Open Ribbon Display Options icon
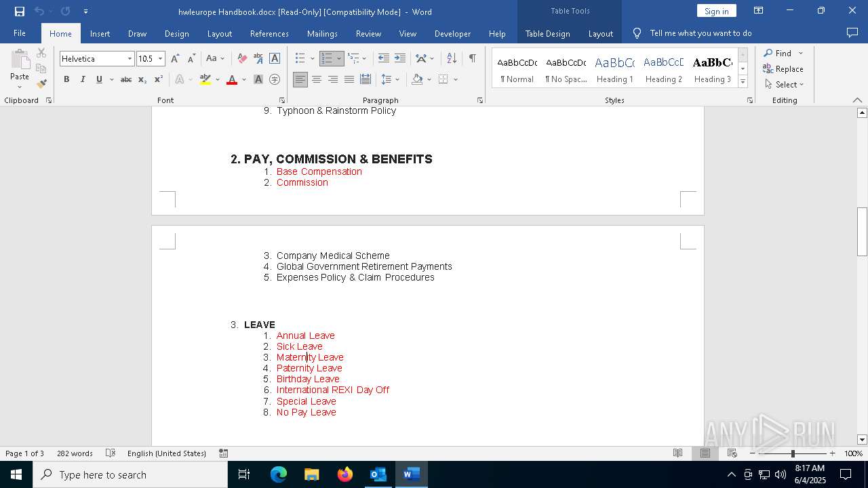The image size is (868, 488). pyautogui.click(x=759, y=11)
